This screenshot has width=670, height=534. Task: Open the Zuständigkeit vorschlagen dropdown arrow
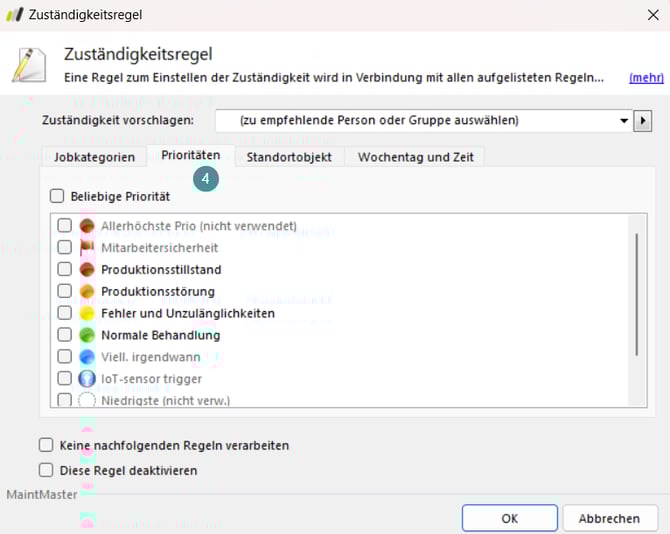(623, 121)
